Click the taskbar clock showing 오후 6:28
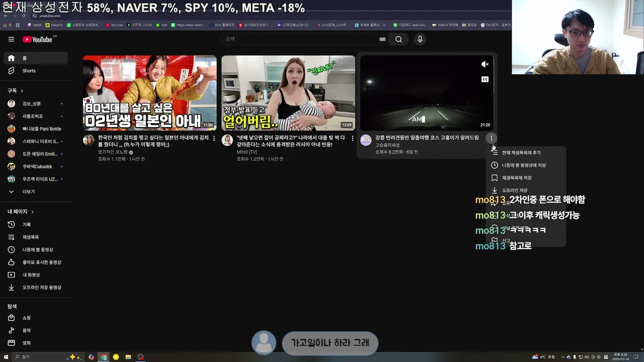Screen dimensions: 644x362 coord(620,357)
